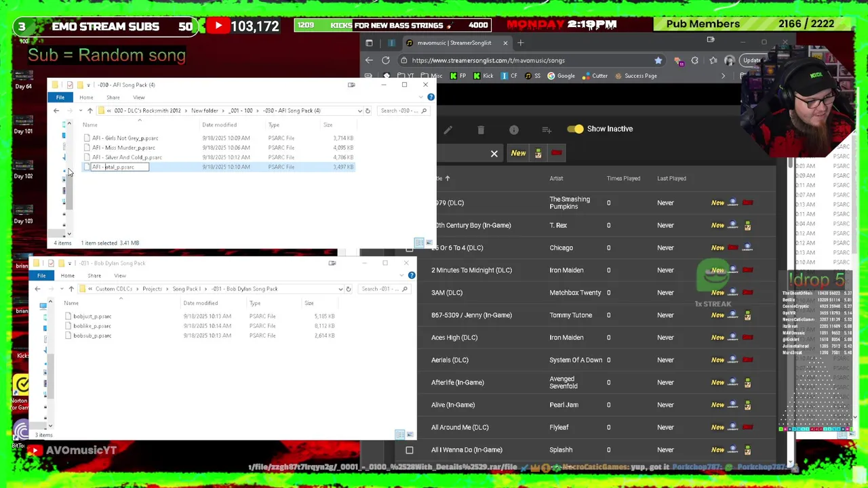
Task: Click the Aerials (DLC) song title
Action: click(450, 360)
